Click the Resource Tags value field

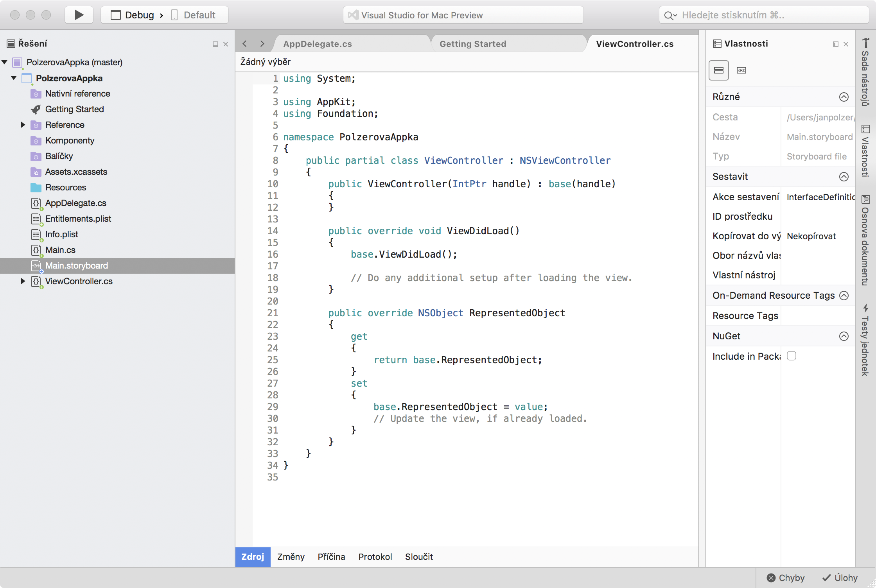819,316
